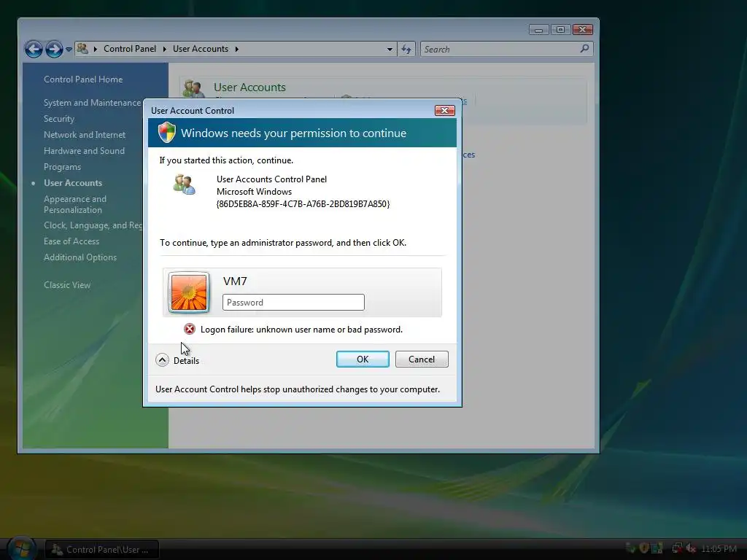Open the address bar history dropdown
747x560 pixels.
point(390,49)
